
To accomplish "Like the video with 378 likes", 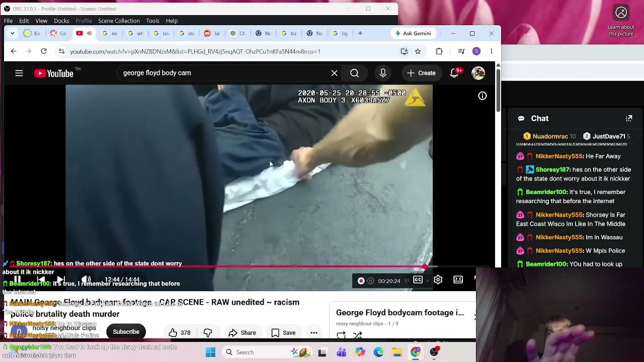I will tap(180, 332).
